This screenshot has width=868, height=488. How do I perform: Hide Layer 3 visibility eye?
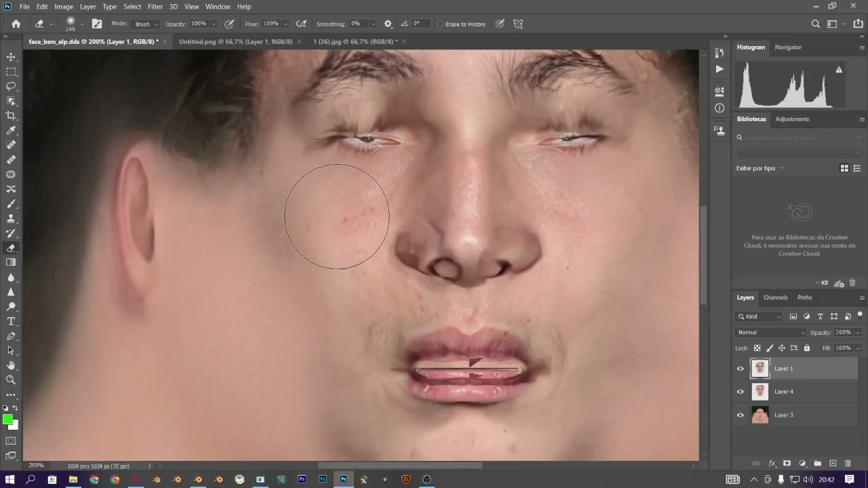click(741, 415)
